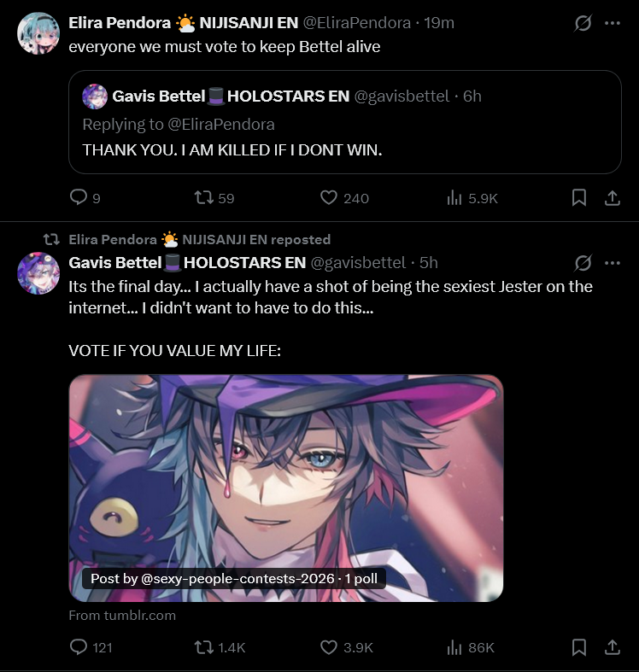
Task: Open the tumblr poll card image
Action: [x=286, y=488]
